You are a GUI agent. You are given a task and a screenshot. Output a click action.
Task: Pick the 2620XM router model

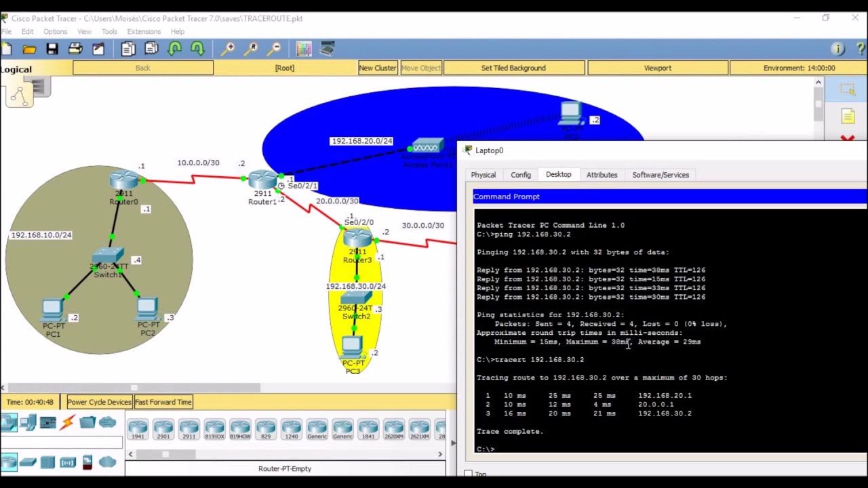click(394, 430)
